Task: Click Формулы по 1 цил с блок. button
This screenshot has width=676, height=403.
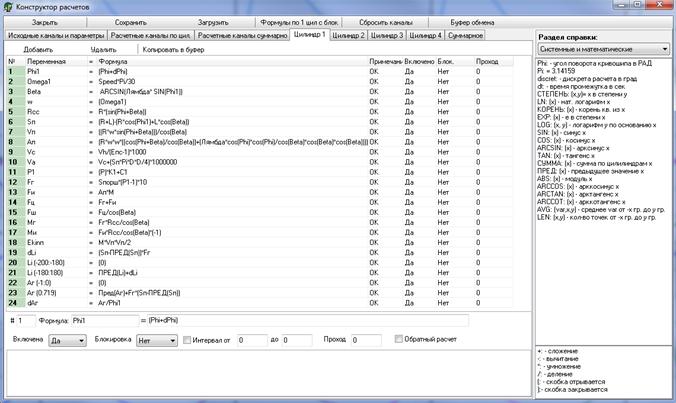Action: click(x=299, y=22)
